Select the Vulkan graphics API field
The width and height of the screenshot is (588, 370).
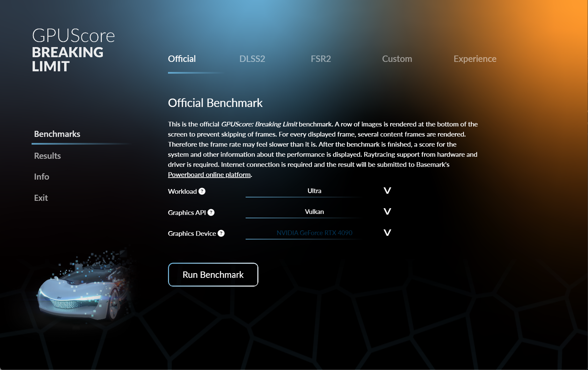tap(314, 212)
